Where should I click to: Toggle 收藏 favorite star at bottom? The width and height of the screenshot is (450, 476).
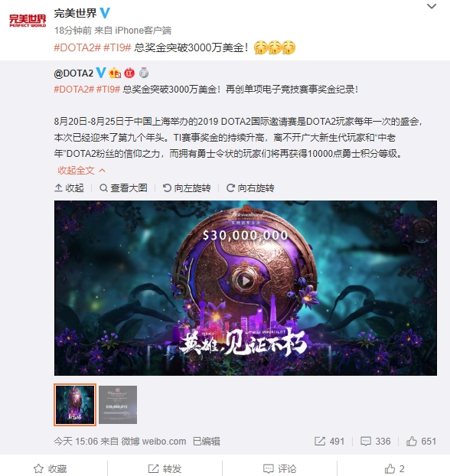pyautogui.click(x=50, y=468)
